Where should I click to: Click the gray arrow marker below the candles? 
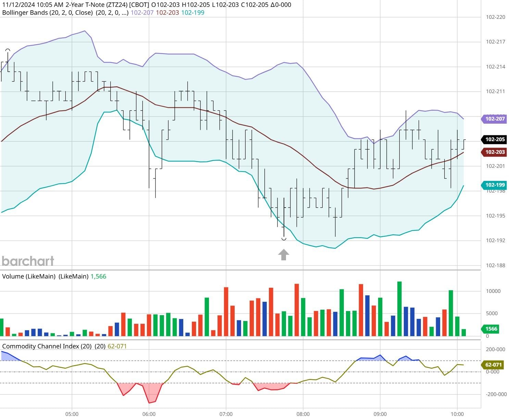click(x=284, y=254)
